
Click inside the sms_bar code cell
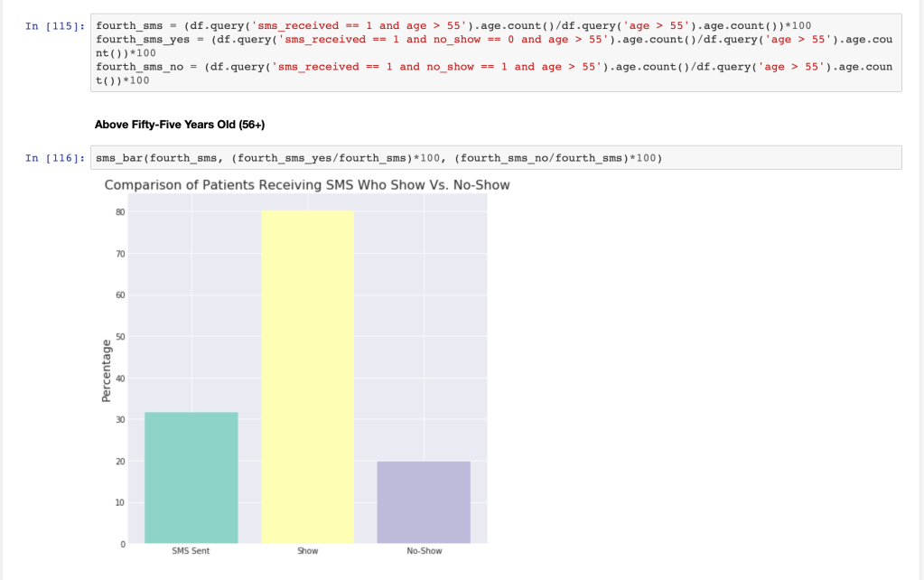495,158
